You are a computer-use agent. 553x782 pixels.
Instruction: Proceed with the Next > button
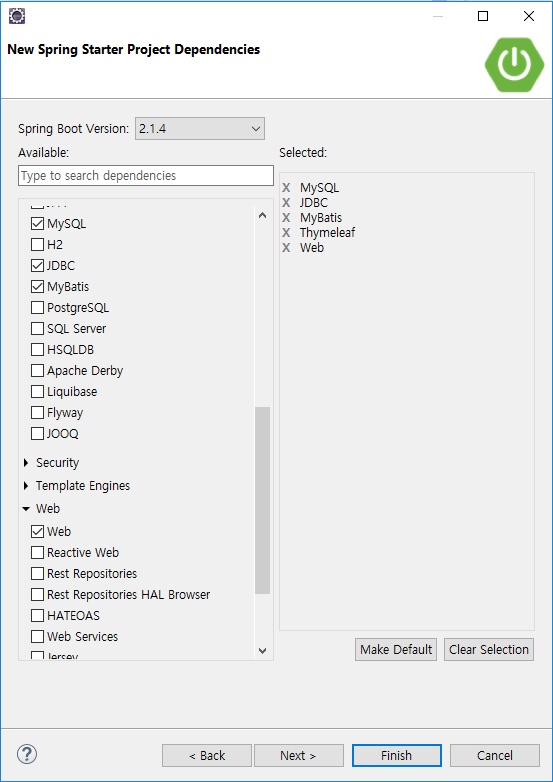point(299,756)
